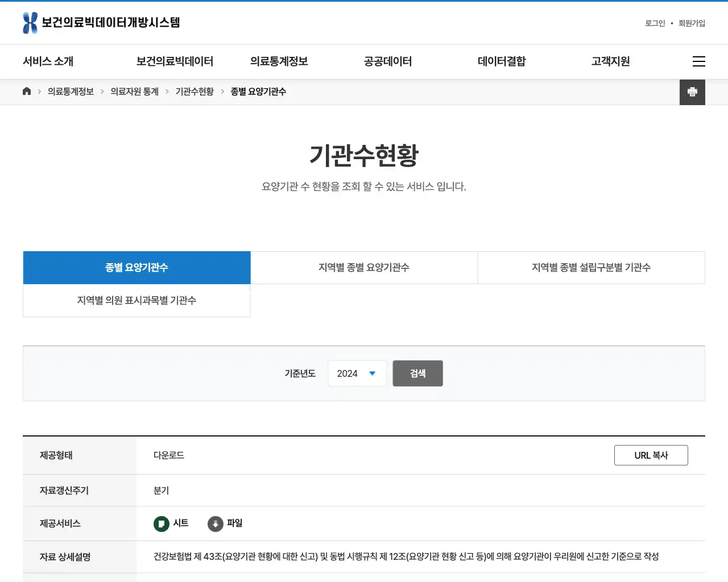
Task: Click the print page icon
Action: tap(692, 92)
